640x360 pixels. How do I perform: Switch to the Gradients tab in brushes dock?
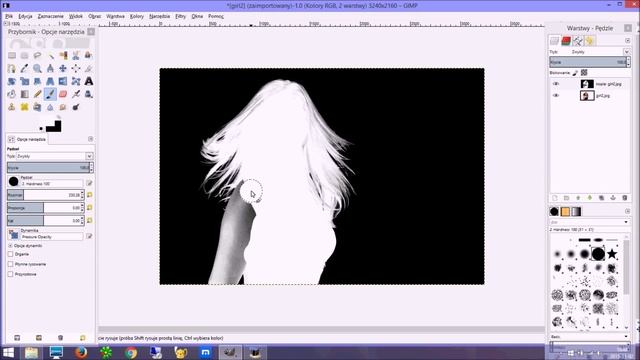click(x=576, y=211)
